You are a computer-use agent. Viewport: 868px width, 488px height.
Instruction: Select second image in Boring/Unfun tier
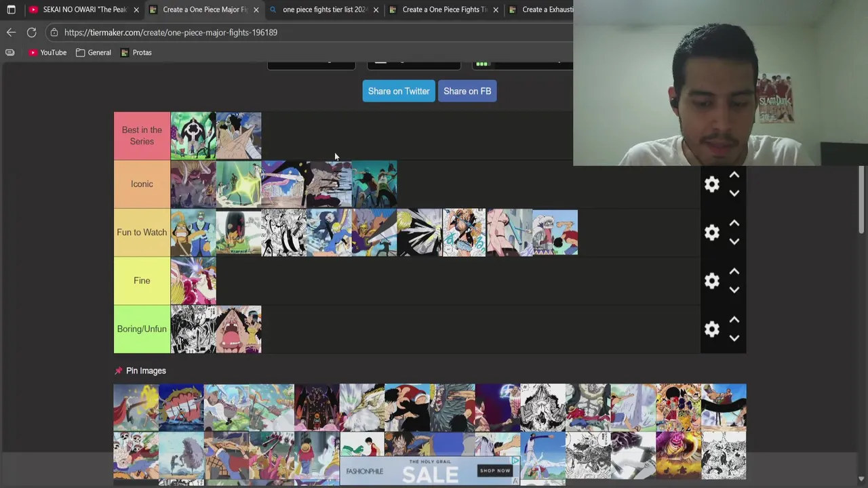click(x=239, y=329)
